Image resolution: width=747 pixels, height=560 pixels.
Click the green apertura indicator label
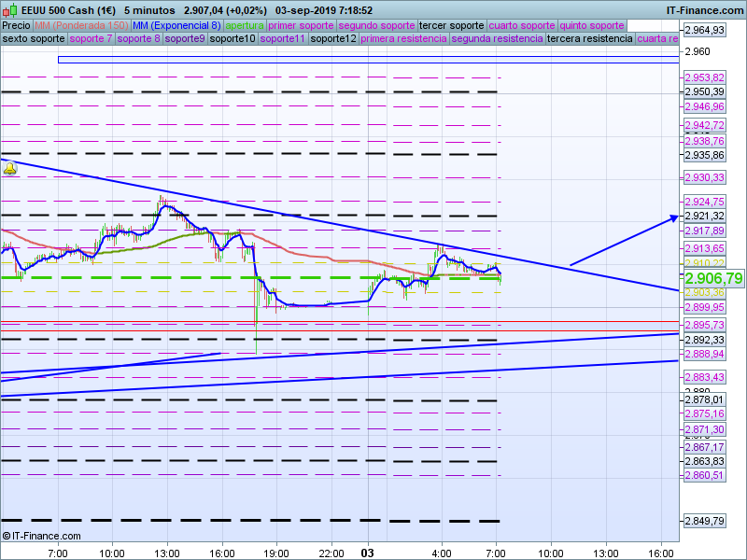[x=245, y=25]
